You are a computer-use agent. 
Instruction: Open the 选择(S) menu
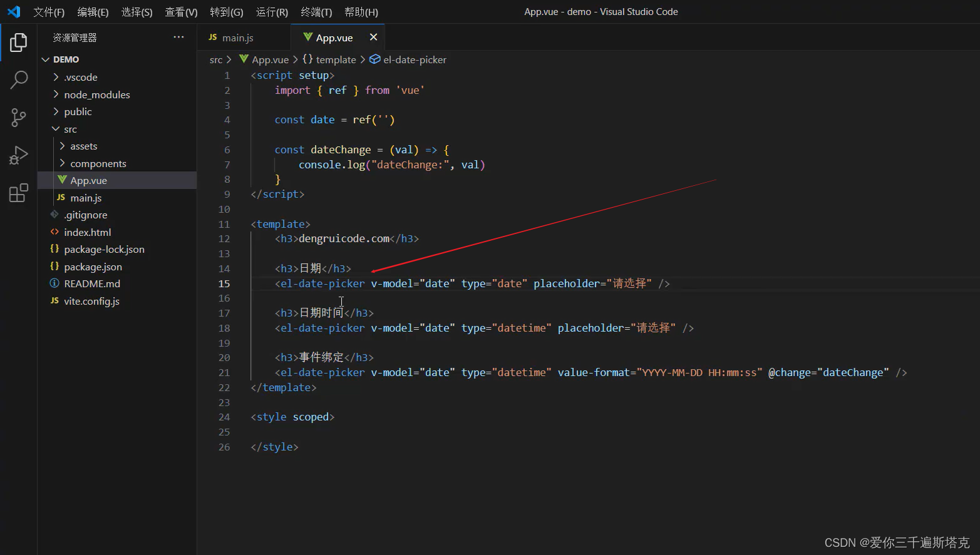[x=137, y=12]
